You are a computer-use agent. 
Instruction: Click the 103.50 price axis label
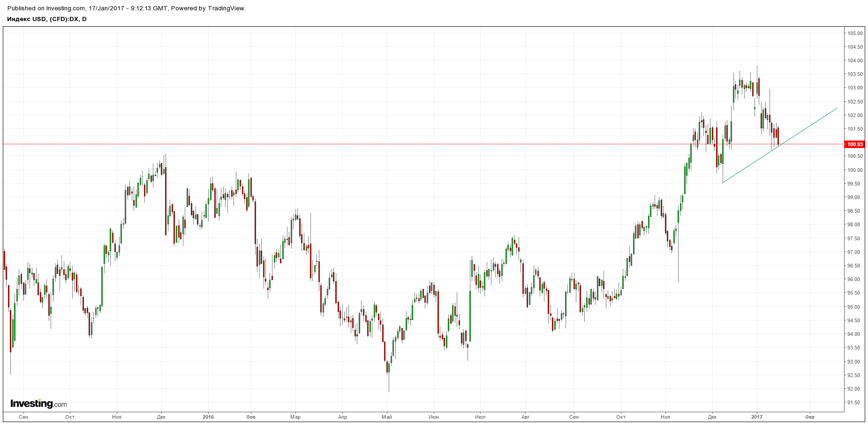pyautogui.click(x=855, y=74)
